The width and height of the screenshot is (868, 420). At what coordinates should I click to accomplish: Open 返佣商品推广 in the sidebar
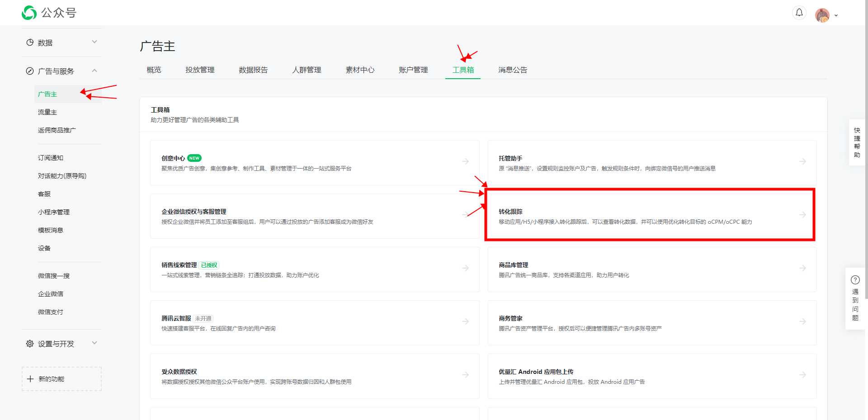[x=57, y=130]
